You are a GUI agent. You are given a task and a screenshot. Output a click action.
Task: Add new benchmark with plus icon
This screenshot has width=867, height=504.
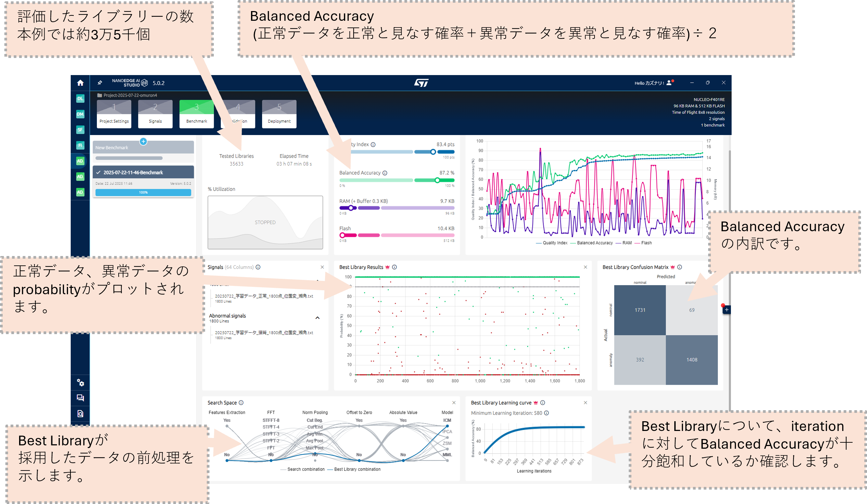click(x=143, y=141)
